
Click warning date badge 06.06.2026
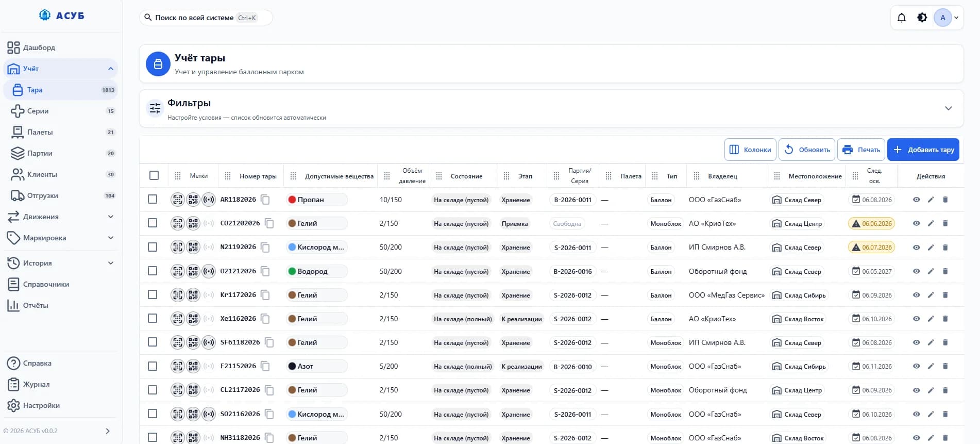[x=871, y=223]
